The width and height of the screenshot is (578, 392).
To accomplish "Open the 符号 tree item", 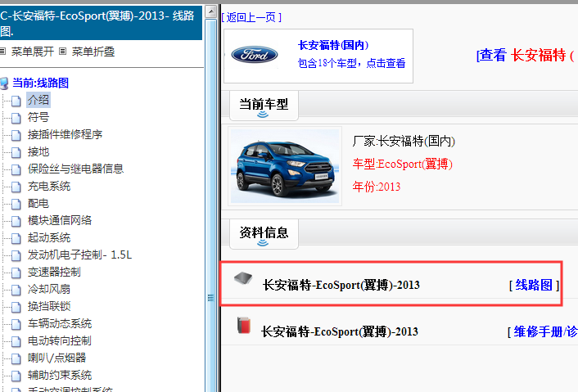I will pos(38,117).
